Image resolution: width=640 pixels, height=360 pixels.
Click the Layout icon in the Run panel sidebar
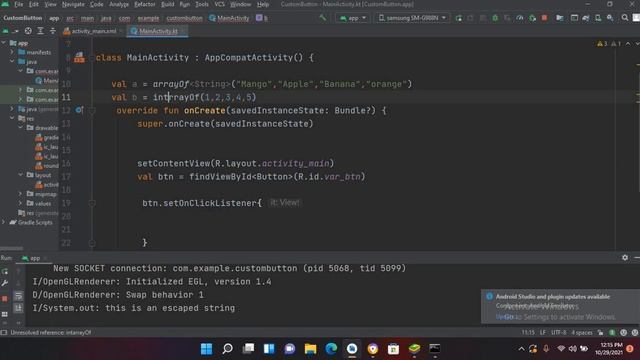tap(5, 314)
